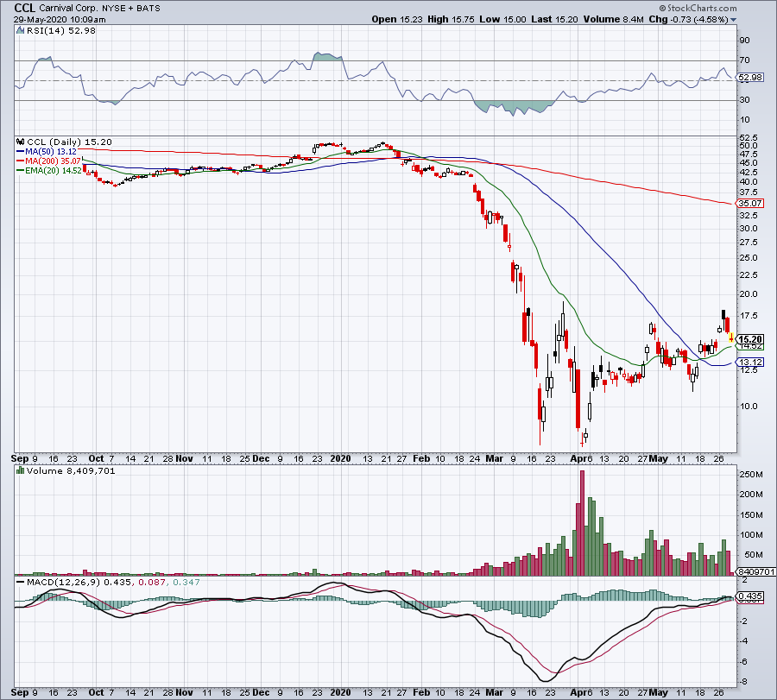Click the Chg -0.73 (-4.58%) value

coord(688,19)
